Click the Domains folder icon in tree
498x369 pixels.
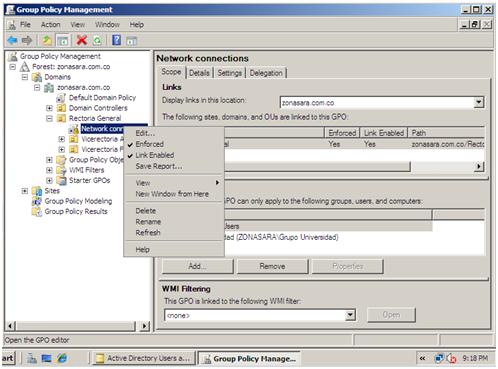[x=37, y=77]
